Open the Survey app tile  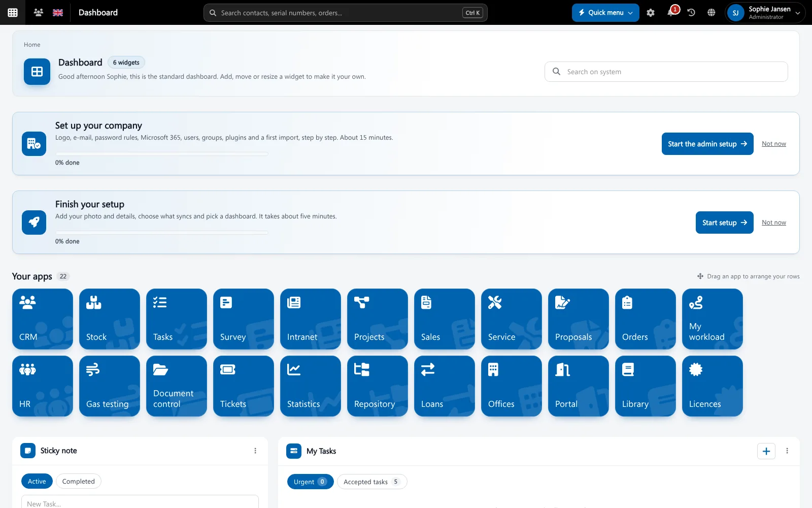click(x=244, y=319)
